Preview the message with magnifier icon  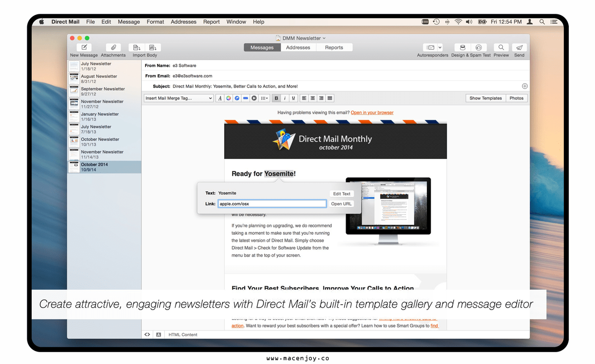click(501, 48)
